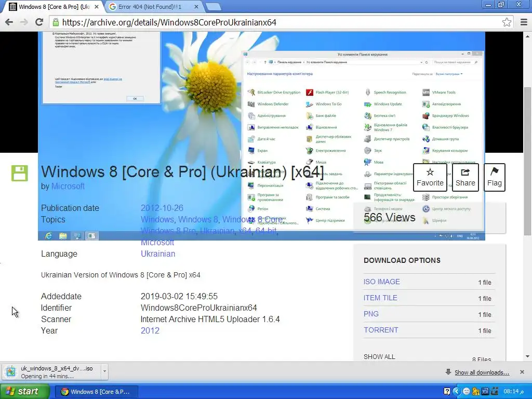The height and width of the screenshot is (399, 532).
Task: Click the help question mark tray icon
Action: coord(447,392)
